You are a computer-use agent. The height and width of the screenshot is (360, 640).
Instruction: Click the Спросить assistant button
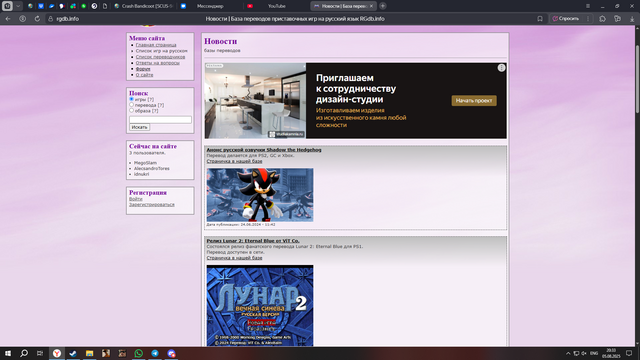coord(565,19)
